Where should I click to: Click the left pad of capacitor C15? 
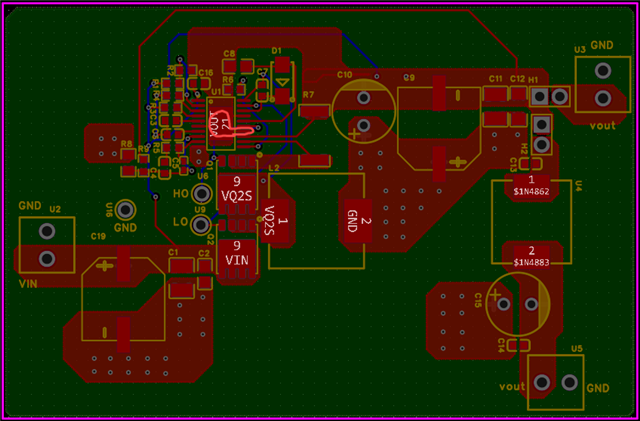(x=504, y=304)
